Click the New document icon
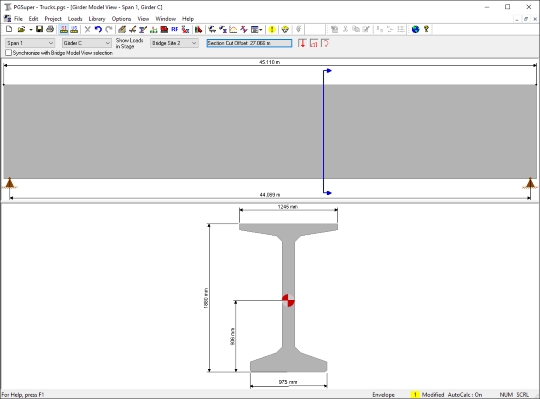 pos(9,29)
